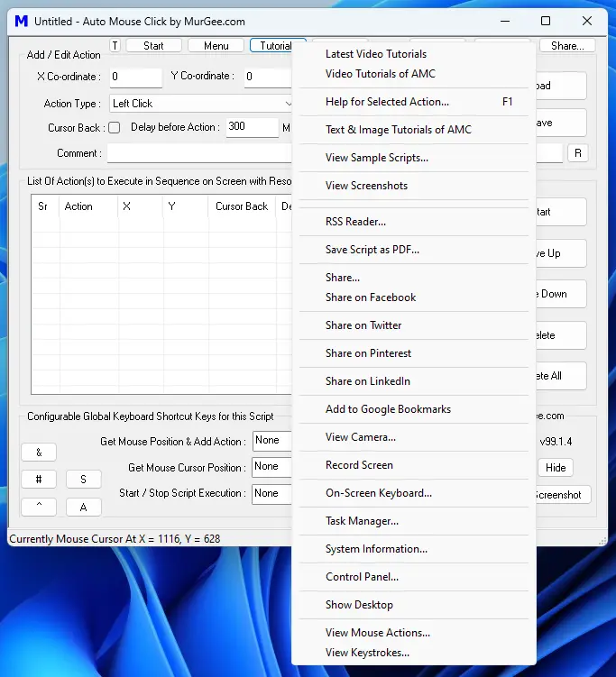Image resolution: width=616 pixels, height=677 pixels.
Task: Select Record Screen menu item
Action: 359,465
